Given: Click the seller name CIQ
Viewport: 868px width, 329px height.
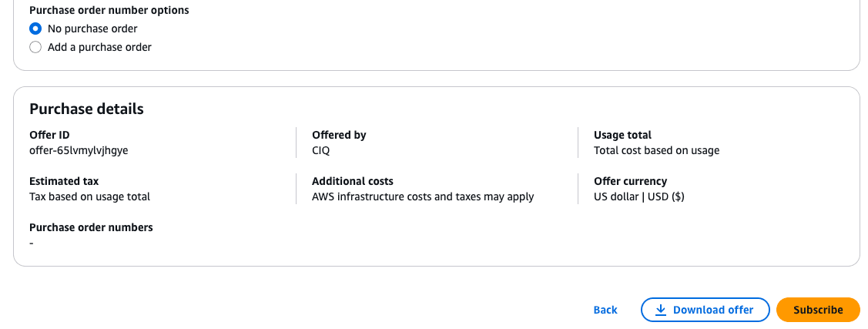Looking at the screenshot, I should tap(321, 150).
